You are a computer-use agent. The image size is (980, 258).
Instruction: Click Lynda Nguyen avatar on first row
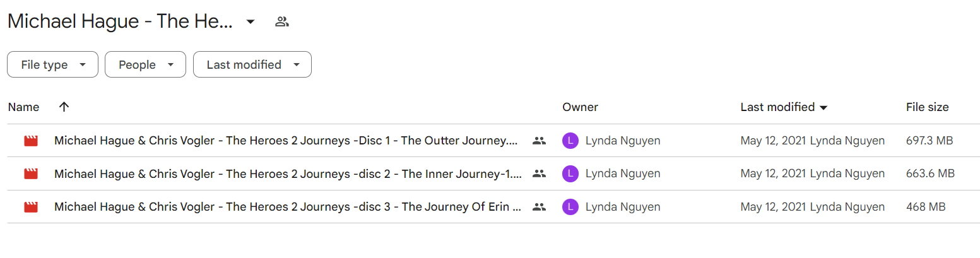(570, 141)
